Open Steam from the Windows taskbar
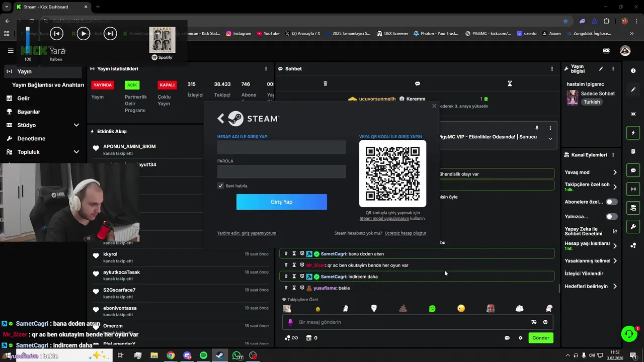644x362 pixels. pos(220,355)
